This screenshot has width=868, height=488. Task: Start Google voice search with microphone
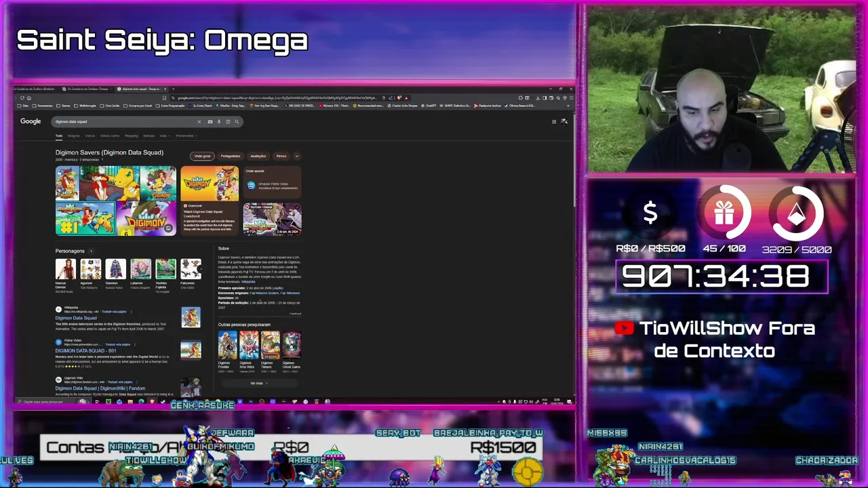coord(219,122)
